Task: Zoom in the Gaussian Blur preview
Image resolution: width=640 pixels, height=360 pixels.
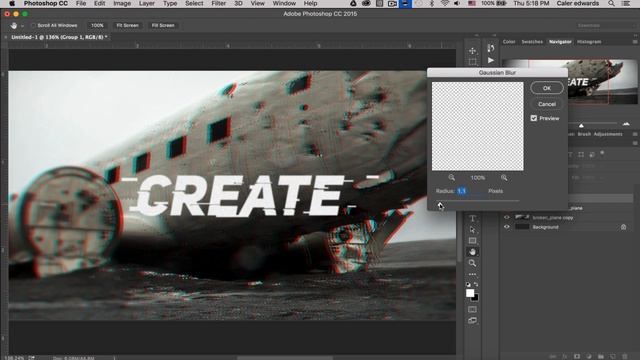Action: [x=504, y=178]
